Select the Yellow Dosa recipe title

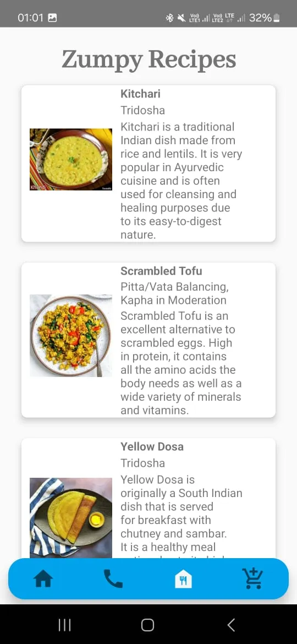tap(152, 446)
